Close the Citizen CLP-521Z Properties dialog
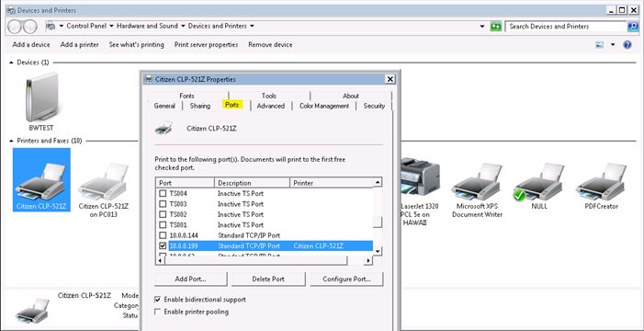This screenshot has height=331, width=644. (390, 79)
